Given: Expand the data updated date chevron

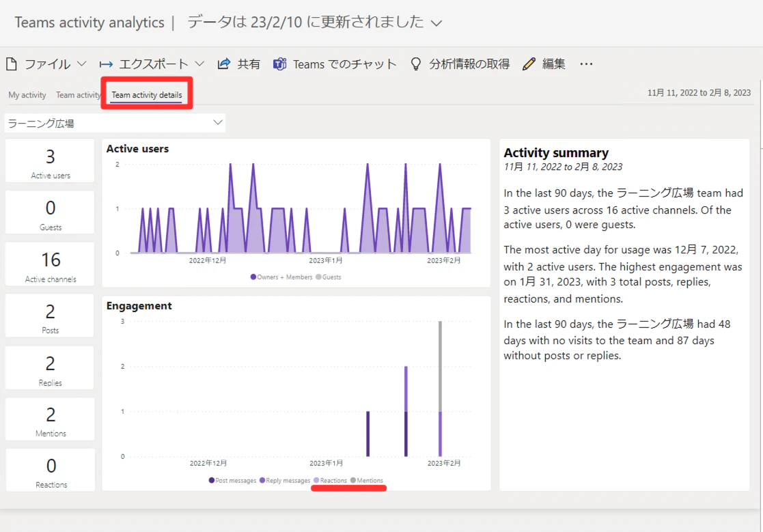Looking at the screenshot, I should pyautogui.click(x=436, y=23).
